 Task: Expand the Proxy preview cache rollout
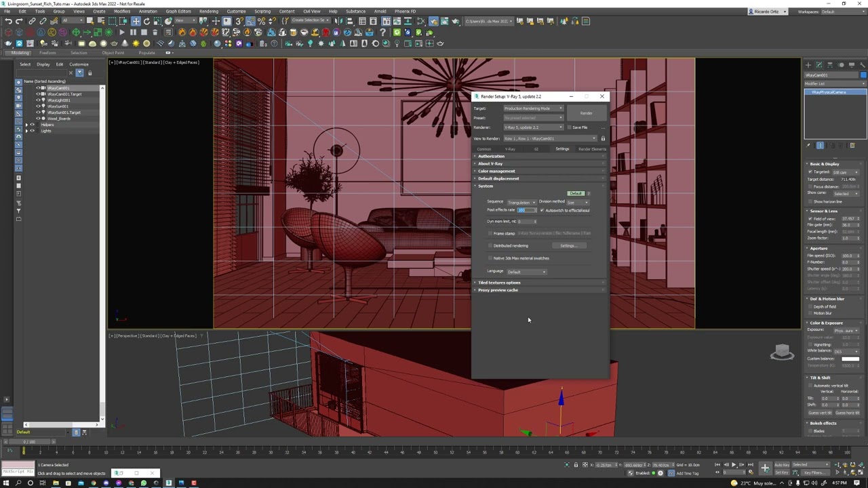(540, 290)
